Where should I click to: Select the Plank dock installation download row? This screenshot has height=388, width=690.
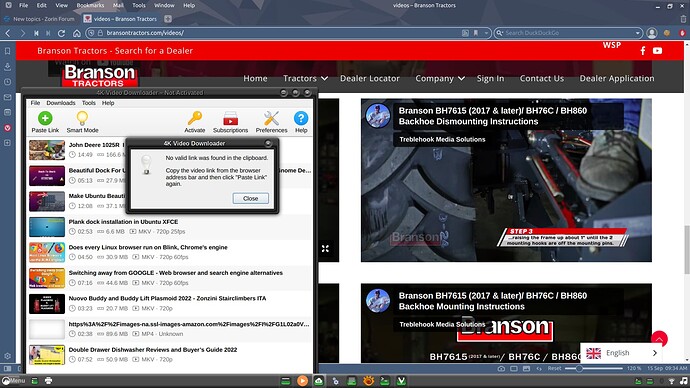click(x=170, y=227)
